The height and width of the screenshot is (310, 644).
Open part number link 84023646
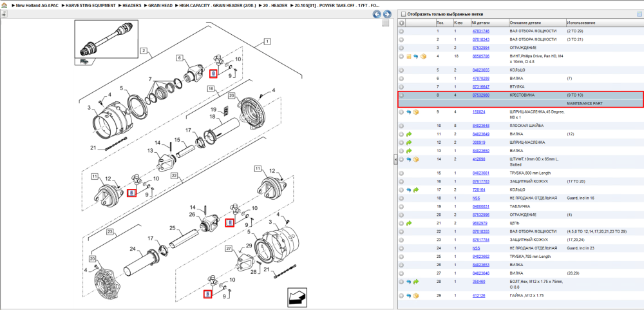(480, 273)
